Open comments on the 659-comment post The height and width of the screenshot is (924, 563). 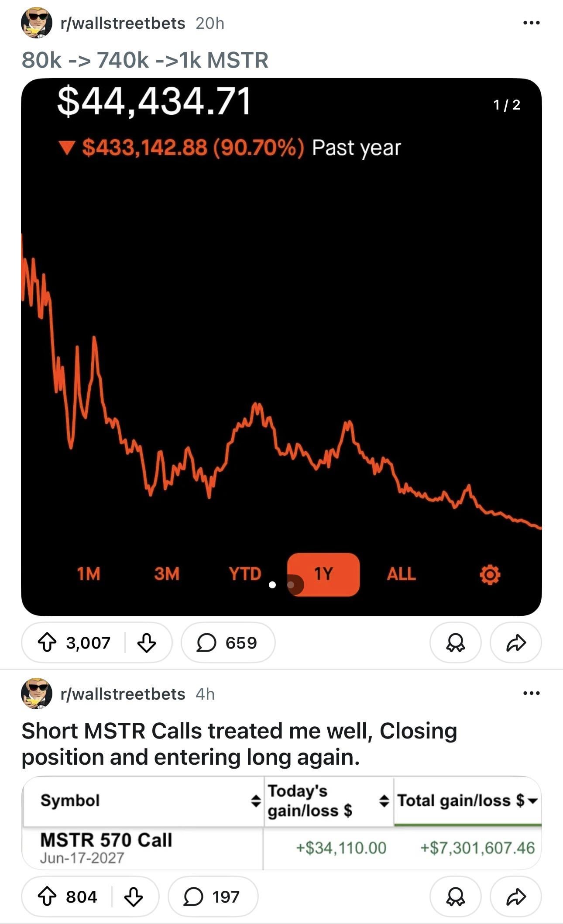coord(228,642)
